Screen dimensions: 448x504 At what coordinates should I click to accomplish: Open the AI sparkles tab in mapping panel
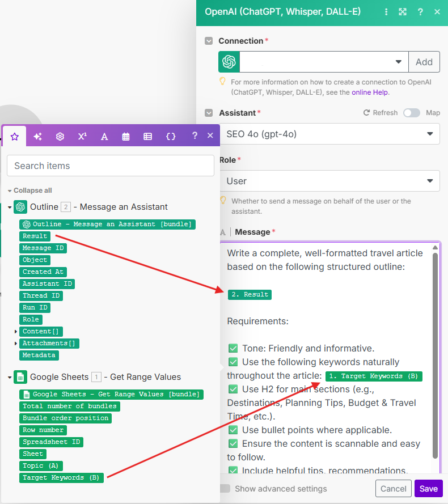click(x=37, y=136)
